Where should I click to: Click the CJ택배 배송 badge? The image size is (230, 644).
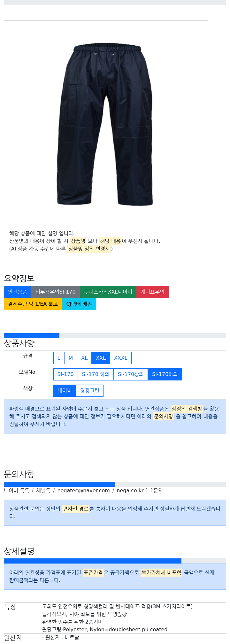point(79,304)
